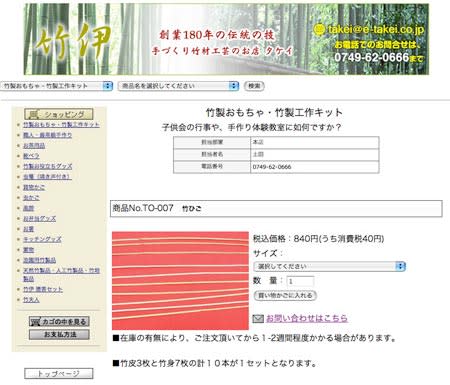Screen dimensions: 450x385
Task: Open the category dropdown showing 竹製おもちゃ・竹製工作キット
Action: coord(56,86)
